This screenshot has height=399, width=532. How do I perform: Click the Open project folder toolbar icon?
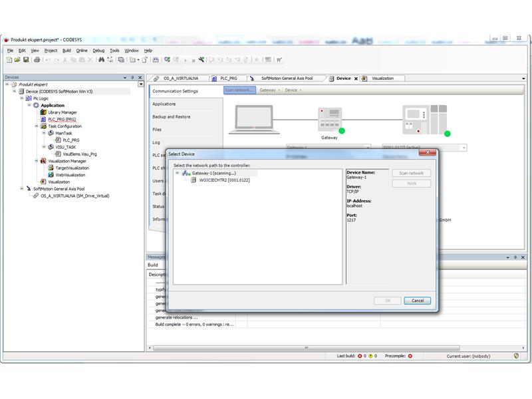(x=17, y=60)
